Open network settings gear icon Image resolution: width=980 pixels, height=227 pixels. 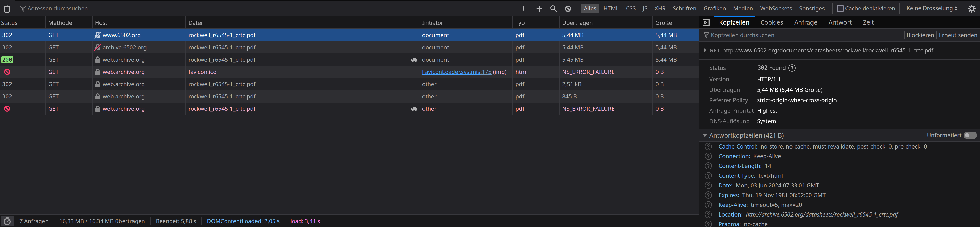click(972, 8)
